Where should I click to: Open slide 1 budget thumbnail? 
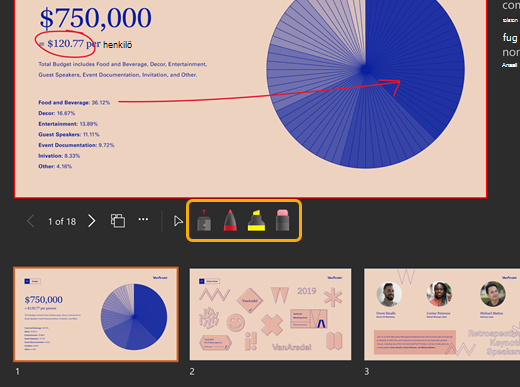(x=96, y=314)
